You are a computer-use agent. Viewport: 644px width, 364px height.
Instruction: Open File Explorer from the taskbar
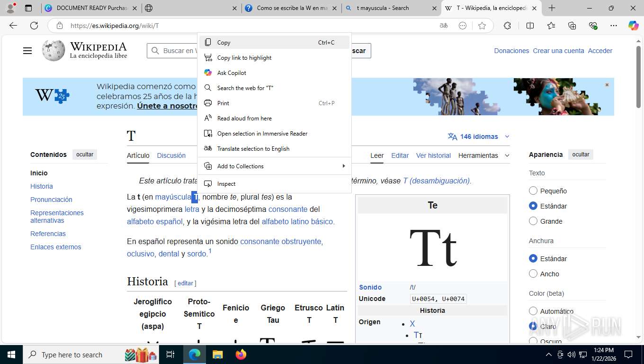click(x=217, y=355)
